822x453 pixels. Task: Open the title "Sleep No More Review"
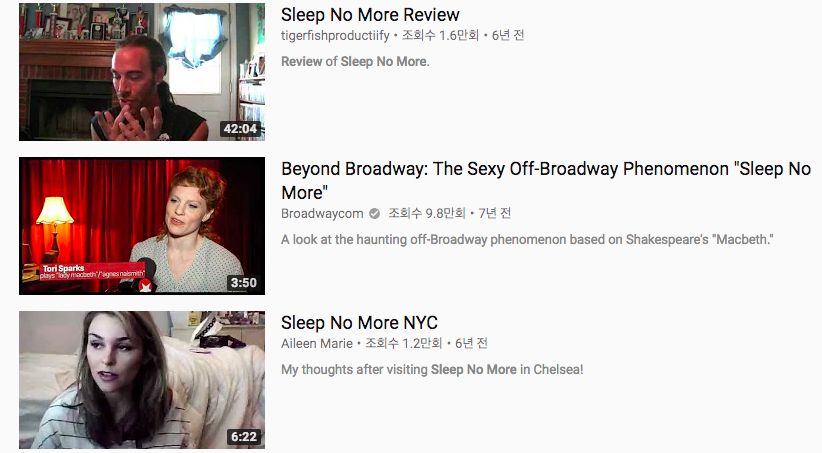(x=370, y=15)
